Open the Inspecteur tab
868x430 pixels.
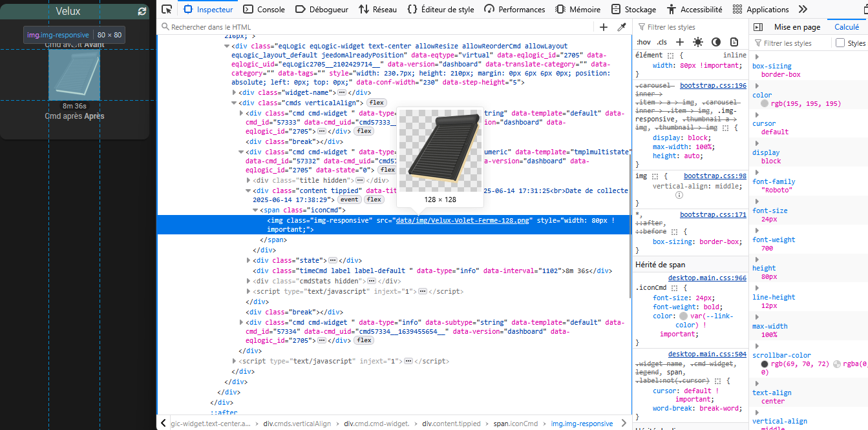tap(208, 9)
